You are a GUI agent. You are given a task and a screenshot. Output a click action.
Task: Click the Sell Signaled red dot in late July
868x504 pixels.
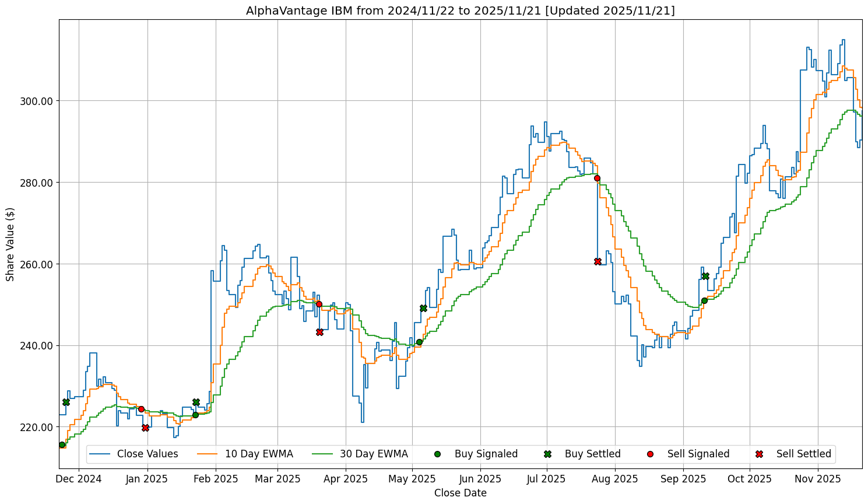tap(597, 178)
